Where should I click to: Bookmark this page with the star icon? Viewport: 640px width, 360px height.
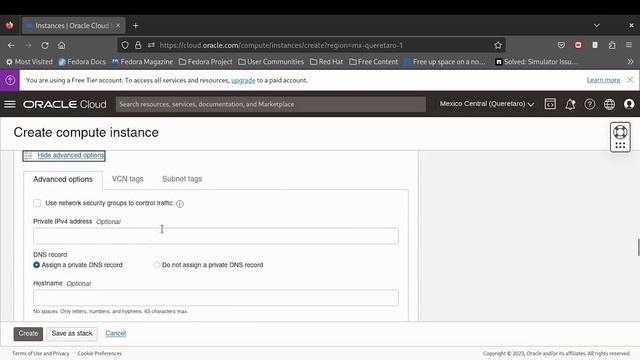(x=498, y=45)
